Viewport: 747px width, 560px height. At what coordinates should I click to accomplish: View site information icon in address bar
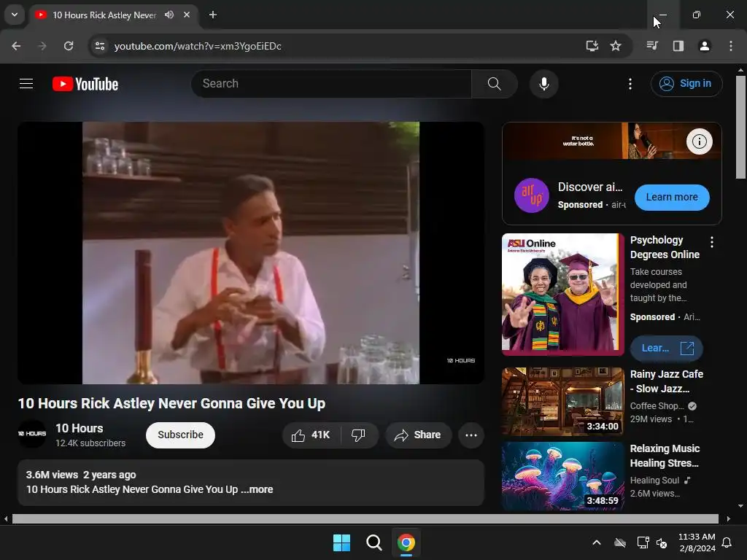tap(100, 46)
